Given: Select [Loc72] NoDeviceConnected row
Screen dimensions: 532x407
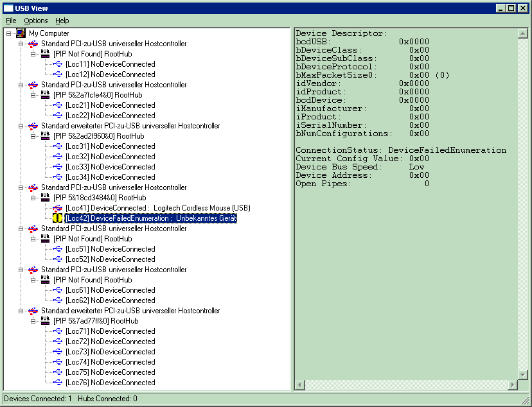Looking at the screenshot, I should [x=111, y=342].
